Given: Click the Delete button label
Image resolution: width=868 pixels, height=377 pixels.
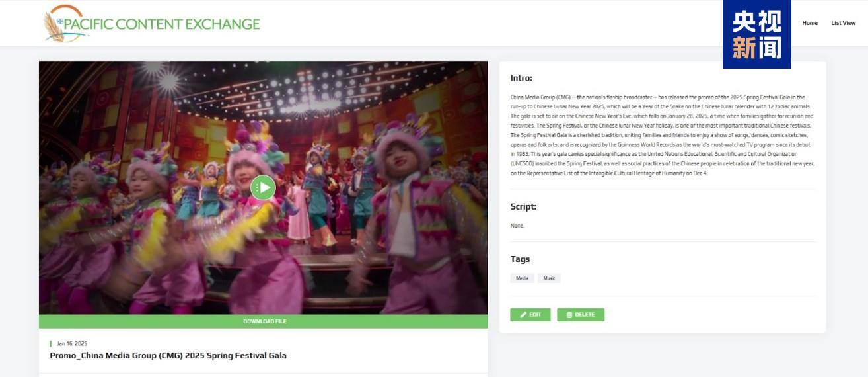Looking at the screenshot, I should pyautogui.click(x=585, y=315).
